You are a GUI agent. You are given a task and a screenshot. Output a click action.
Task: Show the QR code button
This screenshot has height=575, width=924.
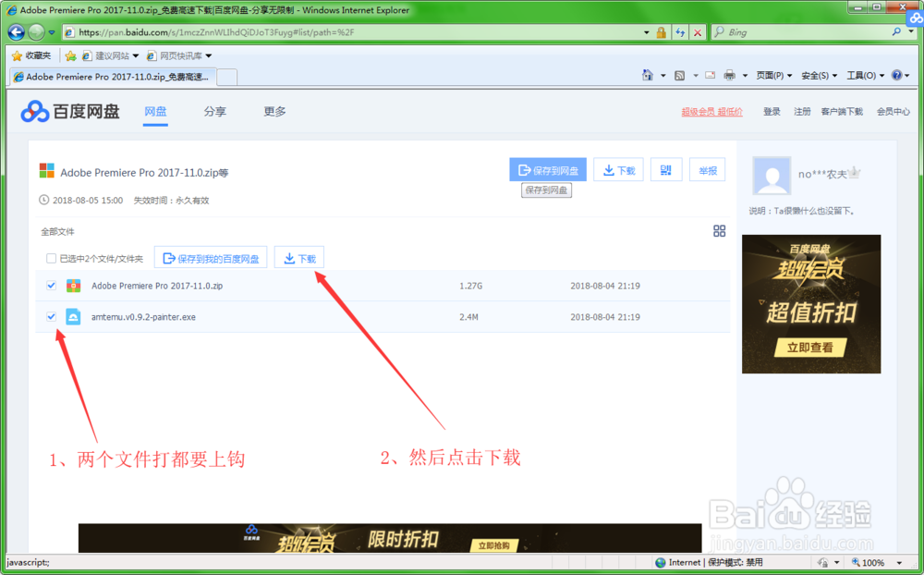coord(666,170)
